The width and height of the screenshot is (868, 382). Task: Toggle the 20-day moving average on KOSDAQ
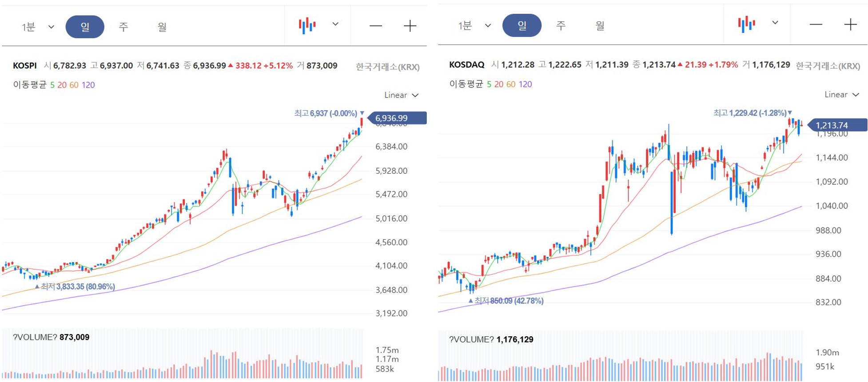pyautogui.click(x=499, y=84)
